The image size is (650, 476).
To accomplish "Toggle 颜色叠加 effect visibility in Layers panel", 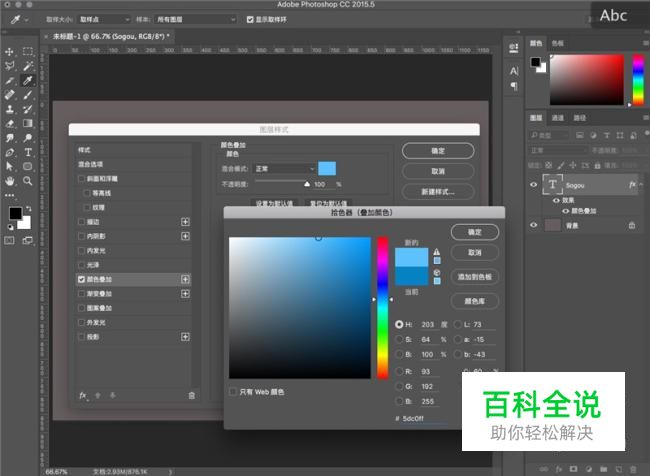I will click(565, 211).
